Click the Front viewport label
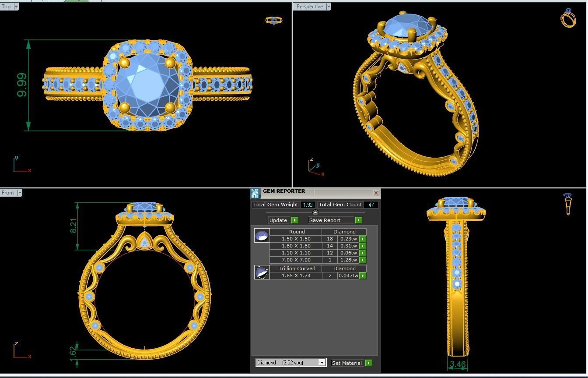The width and height of the screenshot is (588, 378). tap(8, 193)
